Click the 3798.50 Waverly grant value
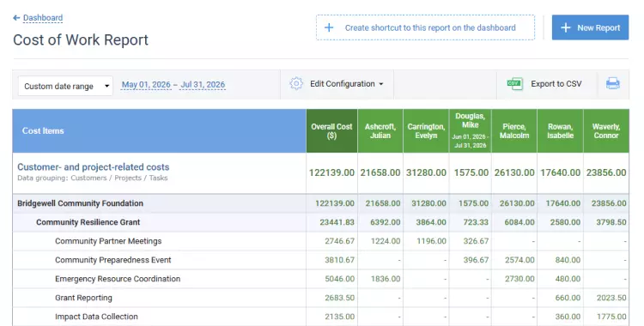Viewport: 644px width, 326px height. [611, 222]
